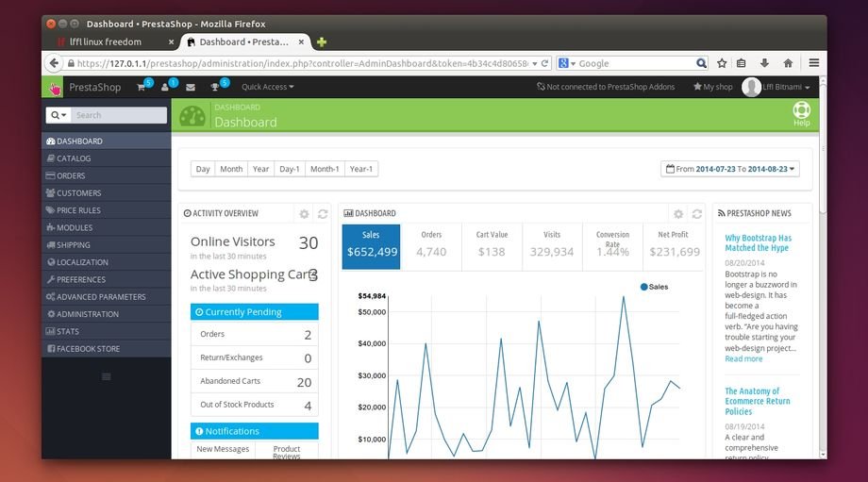Image resolution: width=868 pixels, height=482 pixels.
Task: Add a new Firefox tab
Action: [322, 42]
